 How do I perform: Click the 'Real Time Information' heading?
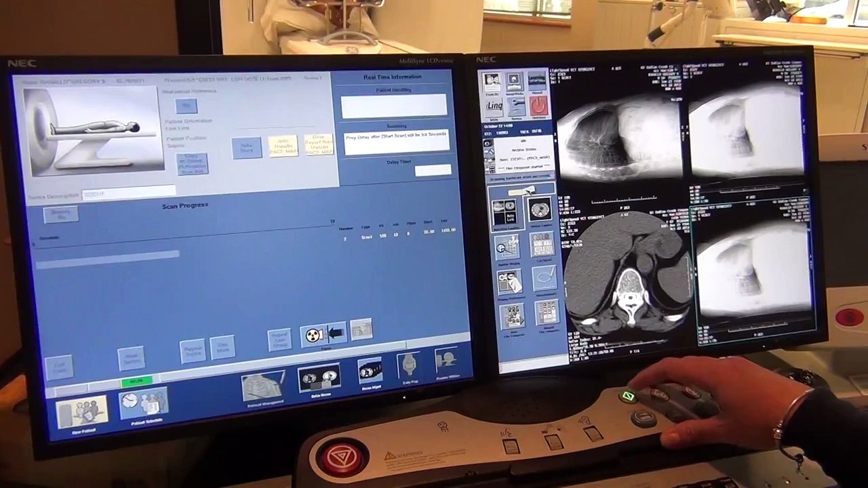click(x=391, y=77)
